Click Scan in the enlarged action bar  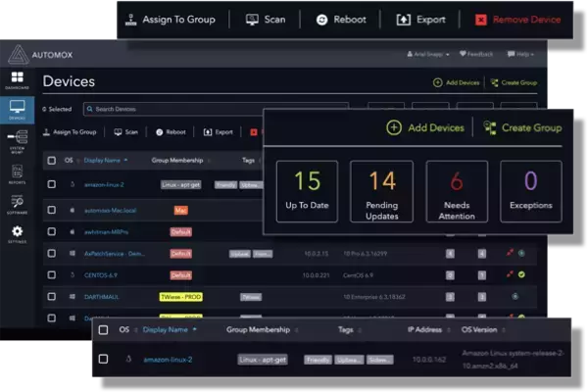click(265, 19)
